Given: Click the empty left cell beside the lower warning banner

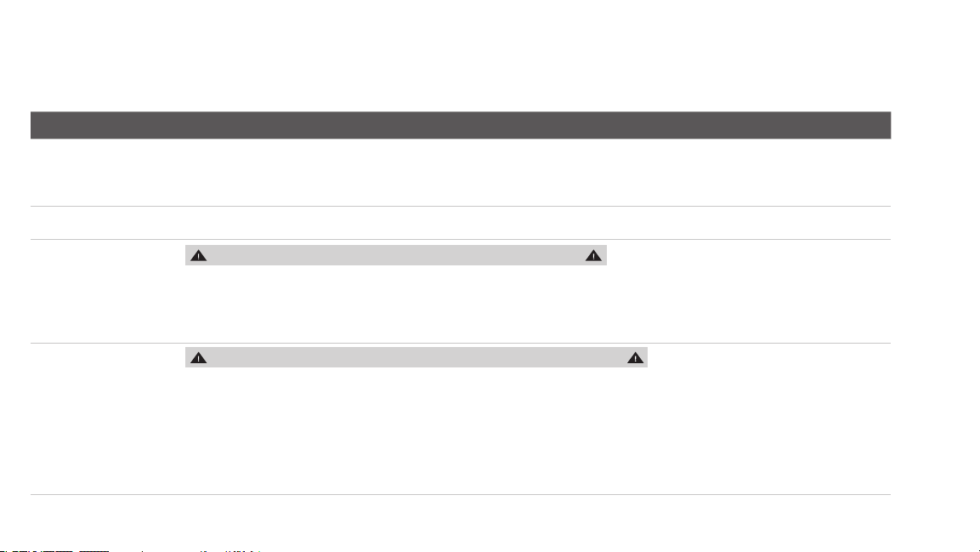Looking at the screenshot, I should click(107, 418).
